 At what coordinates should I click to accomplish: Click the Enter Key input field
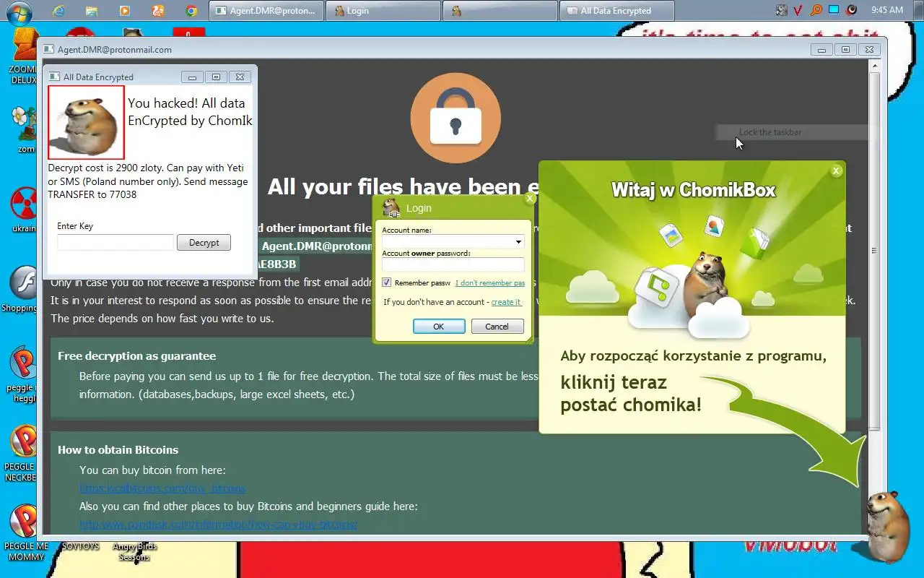tap(115, 243)
